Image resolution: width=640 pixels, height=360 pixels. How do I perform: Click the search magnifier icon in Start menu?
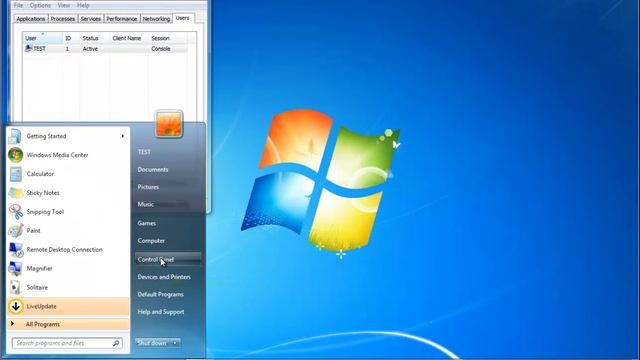click(x=116, y=343)
